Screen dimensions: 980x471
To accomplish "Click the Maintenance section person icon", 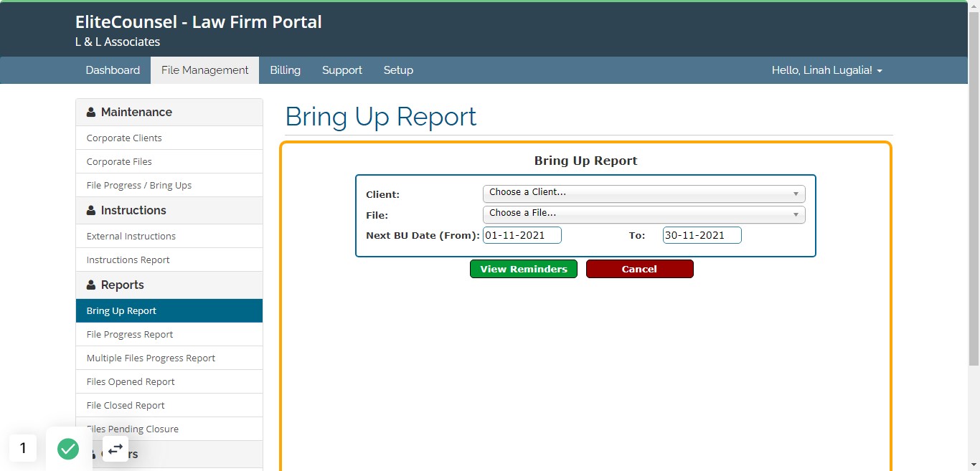I will [91, 113].
